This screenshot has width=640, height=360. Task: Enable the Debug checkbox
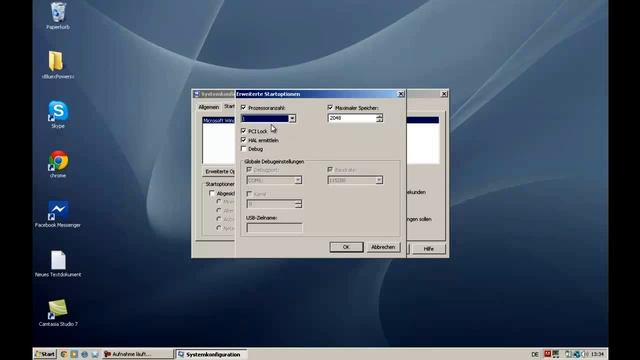pos(244,149)
